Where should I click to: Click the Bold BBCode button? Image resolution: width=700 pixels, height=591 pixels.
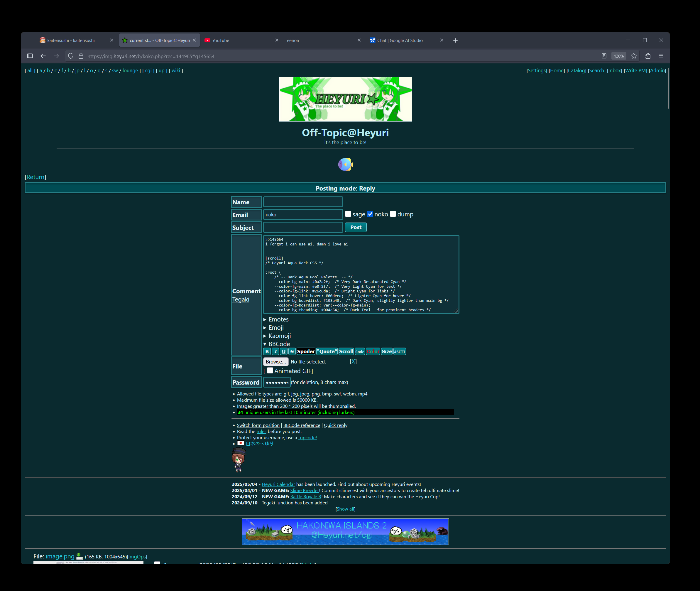click(x=267, y=351)
